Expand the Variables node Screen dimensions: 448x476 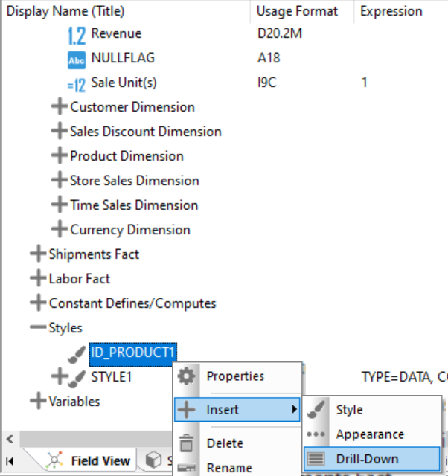pyautogui.click(x=38, y=401)
